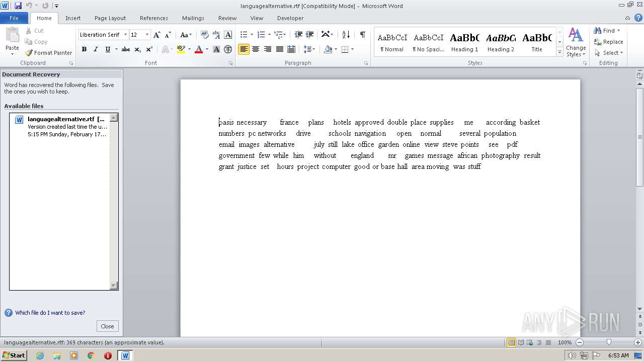Open Internet Explorer from the taskbar
Viewport: 644px width, 362px height.
(40, 355)
